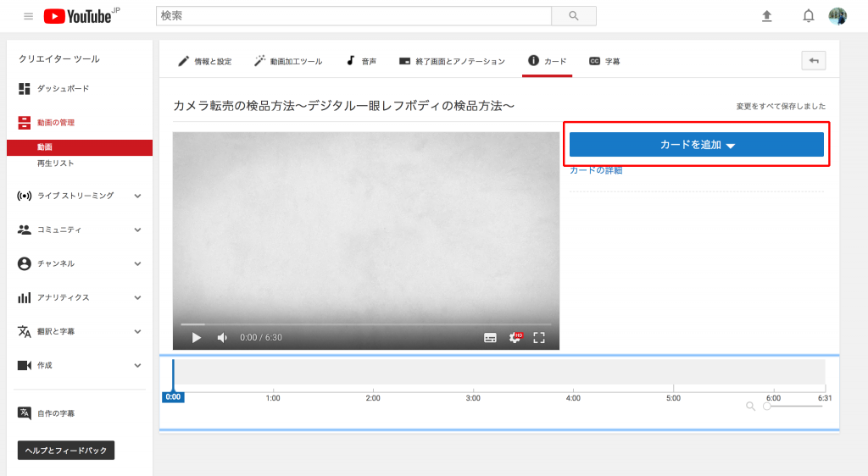Click the カードの詳細 link
The width and height of the screenshot is (868, 476).
596,170
